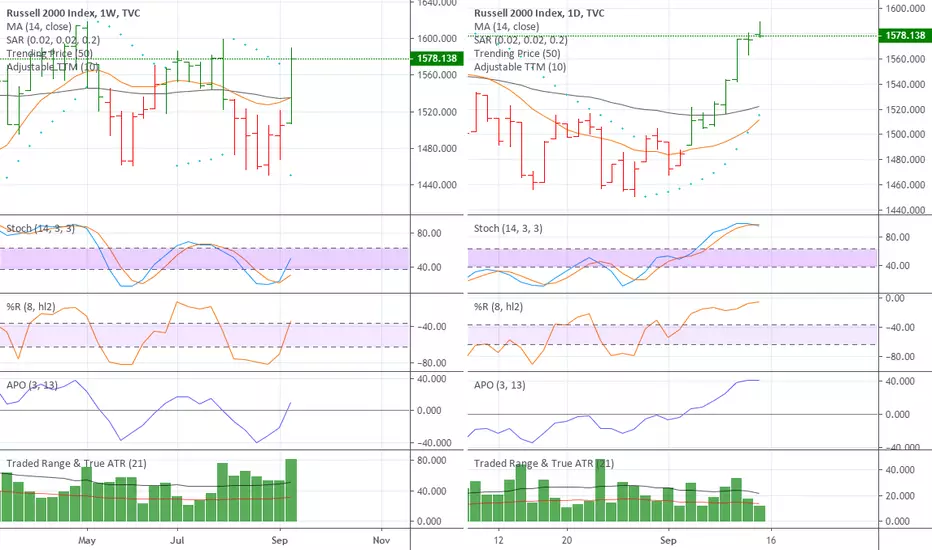Screen dimensions: 932x550
Task: Click the latest weekly green price bar
Action: pos(291,86)
